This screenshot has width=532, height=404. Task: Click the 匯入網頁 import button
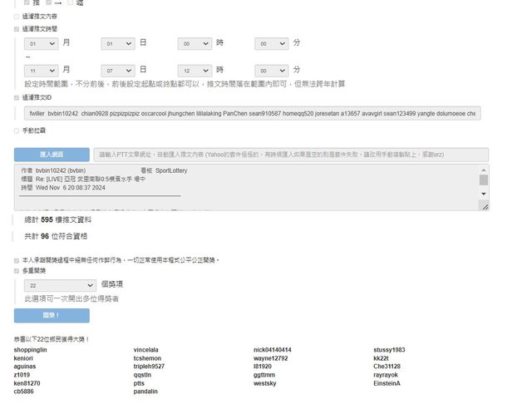coord(52,155)
